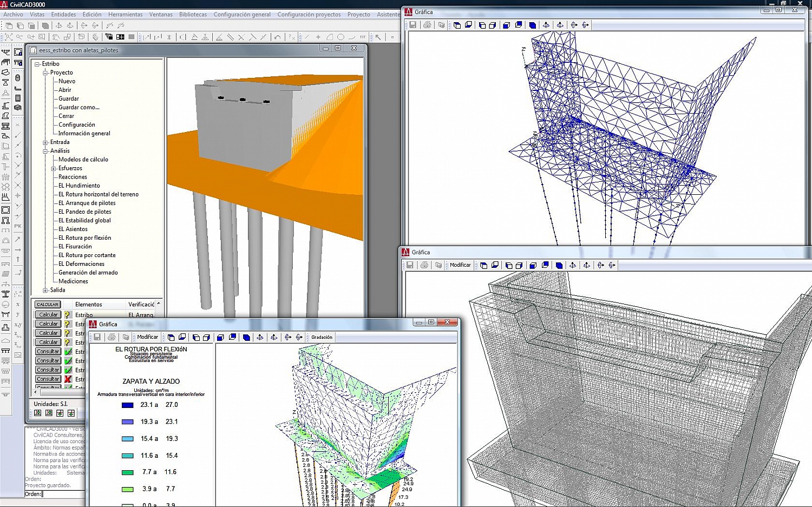Click print icon in flexión Gráfica window

coord(112,337)
